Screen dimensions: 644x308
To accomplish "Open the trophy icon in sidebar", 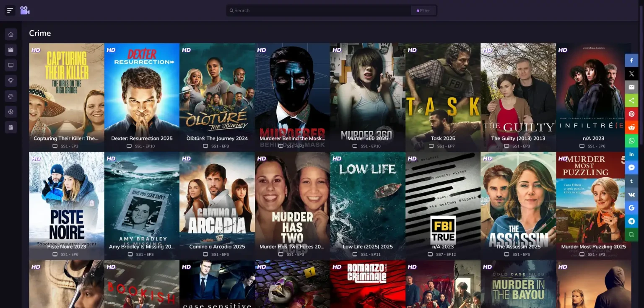I will coord(11,81).
